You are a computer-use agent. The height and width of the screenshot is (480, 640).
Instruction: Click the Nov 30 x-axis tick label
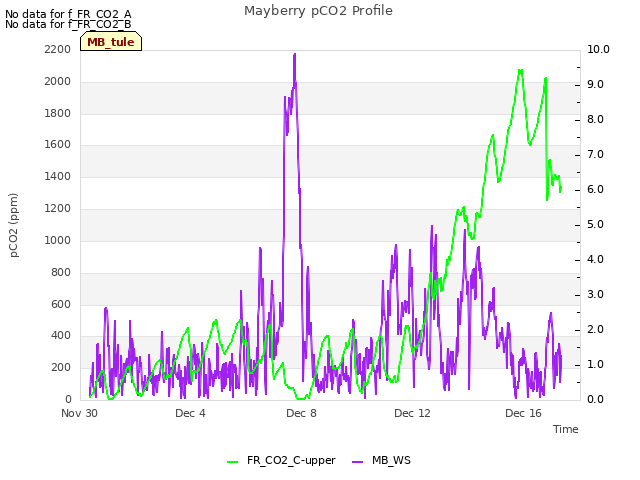click(x=79, y=413)
